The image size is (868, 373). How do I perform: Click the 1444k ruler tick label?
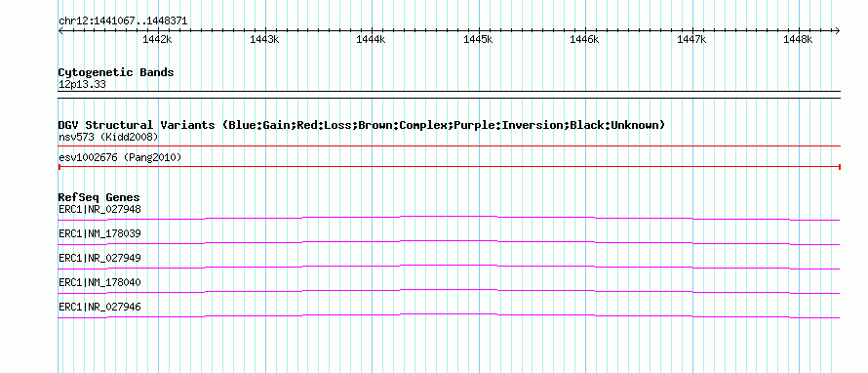tap(371, 39)
